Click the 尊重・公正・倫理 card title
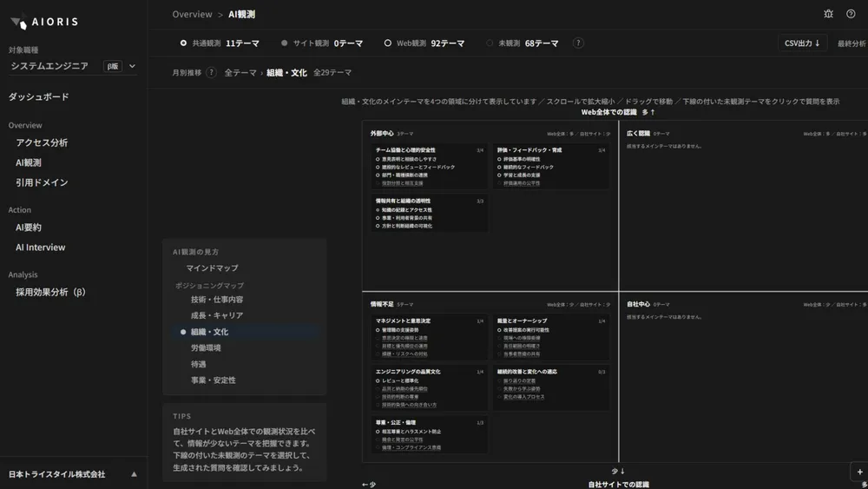The width and height of the screenshot is (868, 489). click(x=396, y=423)
